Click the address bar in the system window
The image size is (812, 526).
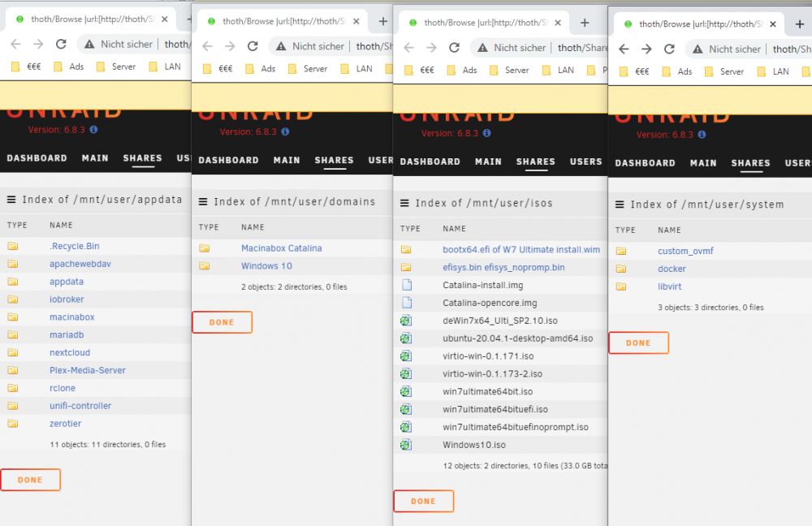point(749,49)
